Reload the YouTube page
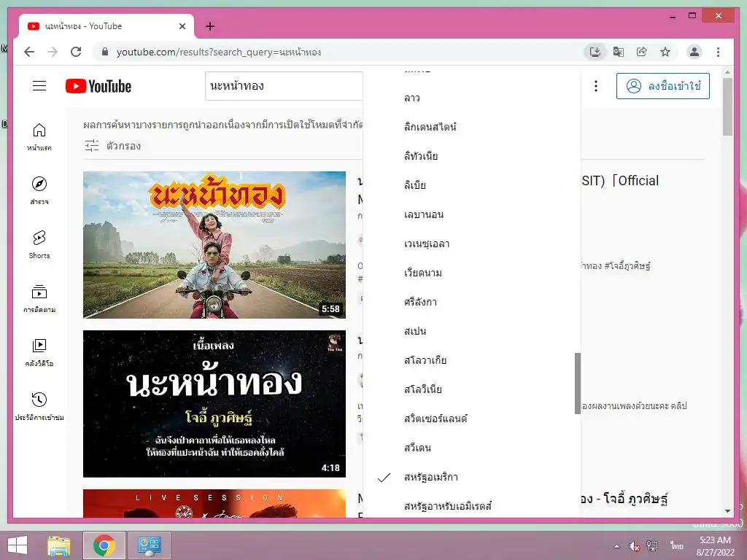747x560 pixels. [x=76, y=52]
